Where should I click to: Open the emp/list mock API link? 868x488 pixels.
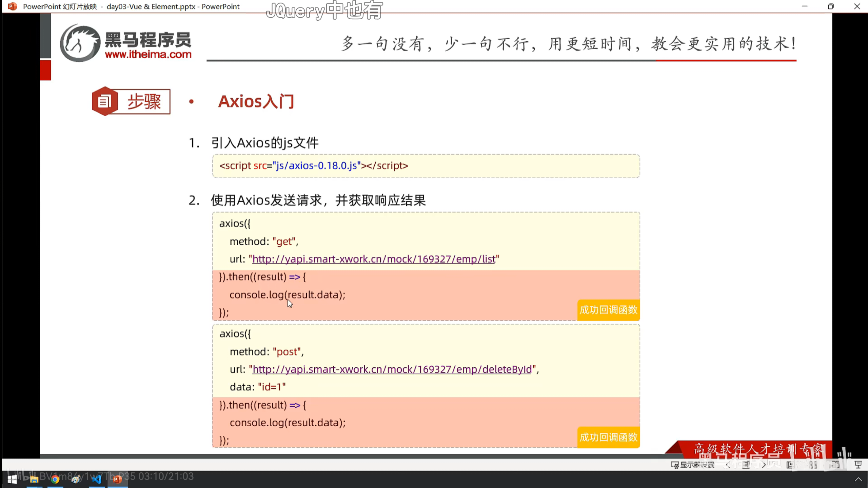pos(374,259)
